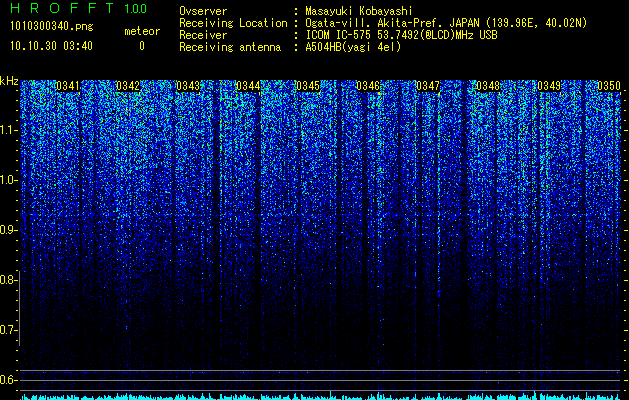The width and height of the screenshot is (629, 400).
Task: Click the 0.7 kHz axis label
Action: click(x=7, y=330)
